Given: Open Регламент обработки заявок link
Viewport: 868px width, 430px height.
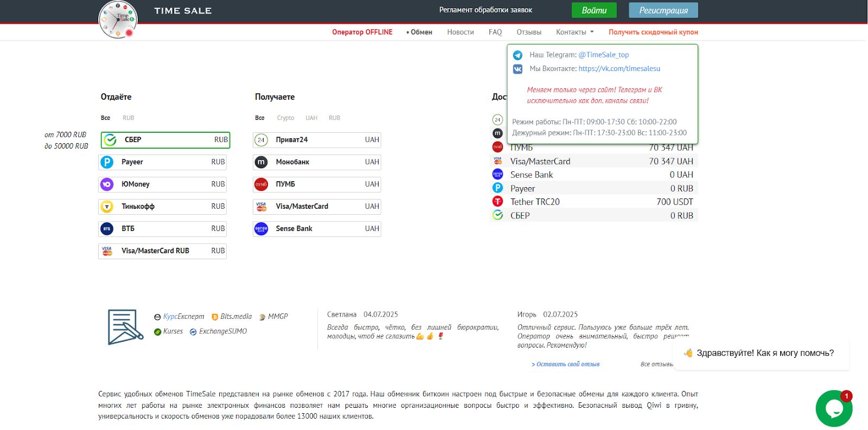Looking at the screenshot, I should pyautogui.click(x=486, y=10).
